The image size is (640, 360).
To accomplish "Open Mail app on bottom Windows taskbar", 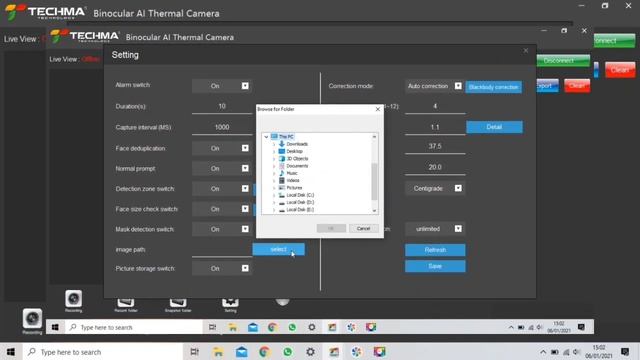I will pyautogui.click(x=242, y=352).
